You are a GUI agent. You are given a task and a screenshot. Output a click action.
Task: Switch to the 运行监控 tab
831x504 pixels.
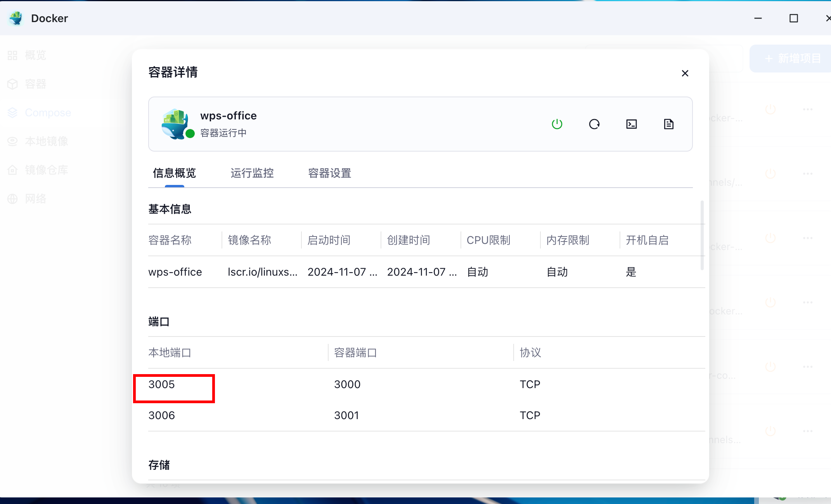(252, 173)
